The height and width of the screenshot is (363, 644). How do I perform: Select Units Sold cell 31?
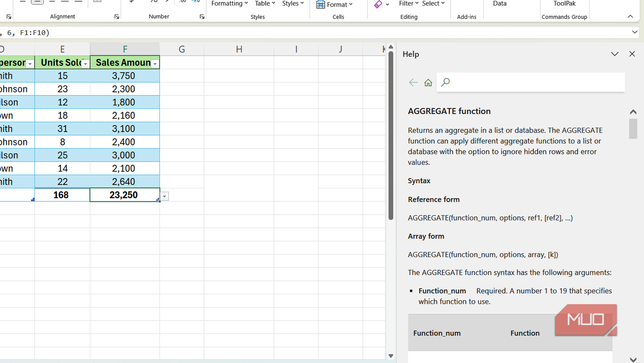[x=62, y=129]
